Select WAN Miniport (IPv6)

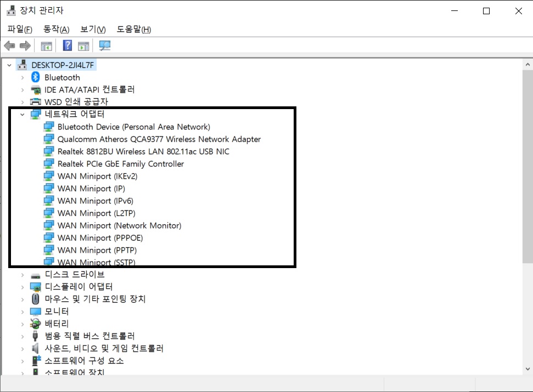point(95,201)
